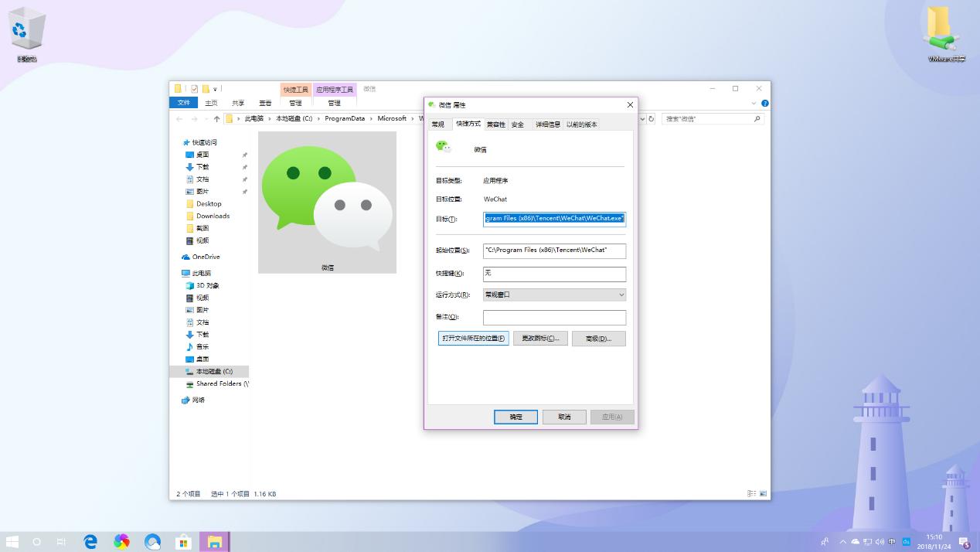Click the Back arrow in Explorer
980x552 pixels.
(x=179, y=119)
